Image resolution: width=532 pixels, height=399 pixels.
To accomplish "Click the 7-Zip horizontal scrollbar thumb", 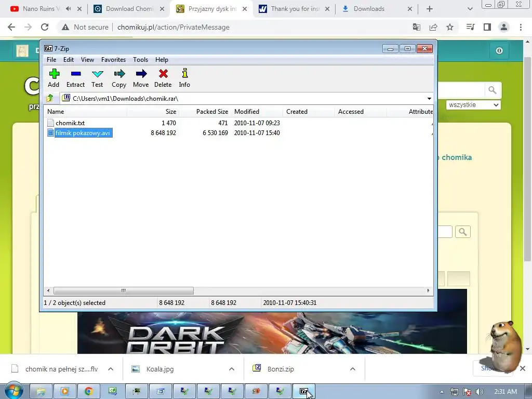I will point(124,290).
